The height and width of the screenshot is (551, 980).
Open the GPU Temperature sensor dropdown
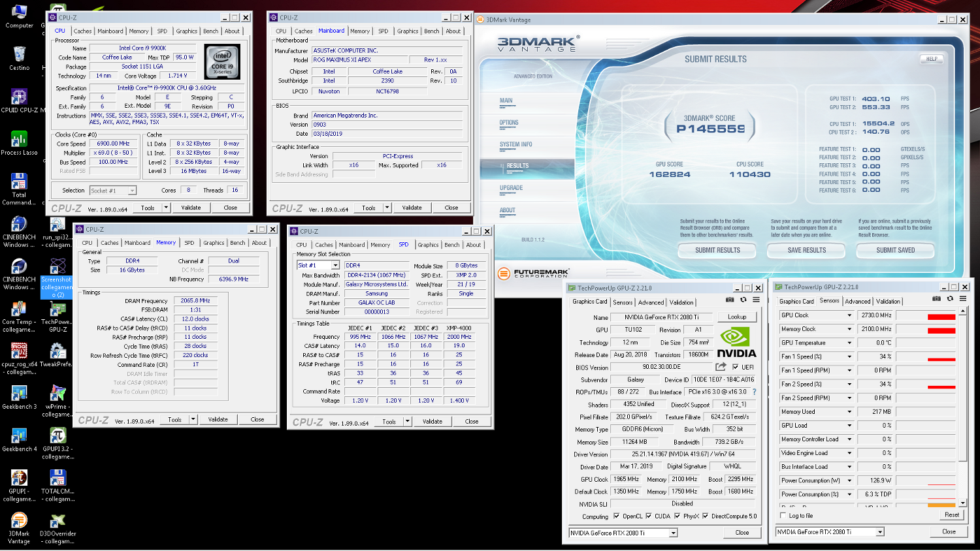849,343
